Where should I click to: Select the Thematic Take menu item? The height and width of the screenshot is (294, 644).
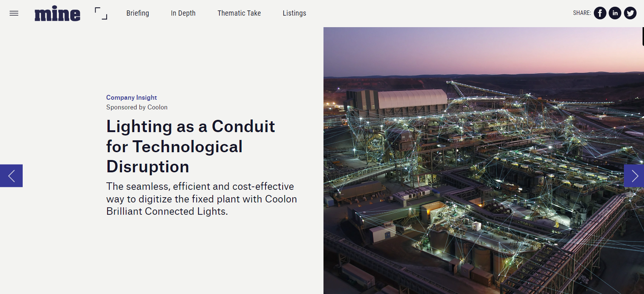239,13
